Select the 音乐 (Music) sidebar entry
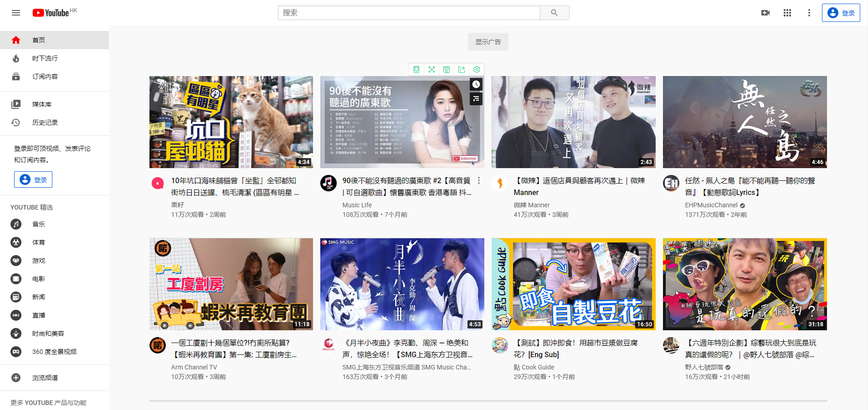This screenshot has width=868, height=410. (x=38, y=224)
